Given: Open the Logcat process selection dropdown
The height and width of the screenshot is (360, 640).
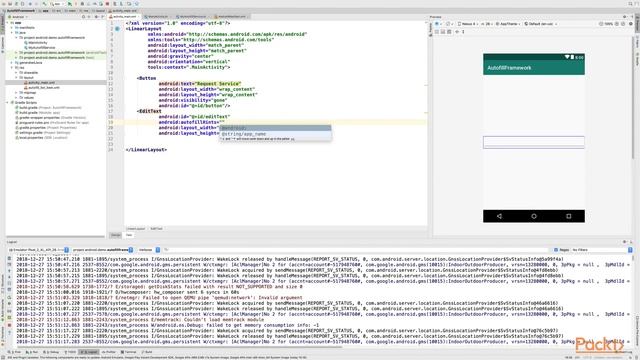Looking at the screenshot, I should click(102, 250).
